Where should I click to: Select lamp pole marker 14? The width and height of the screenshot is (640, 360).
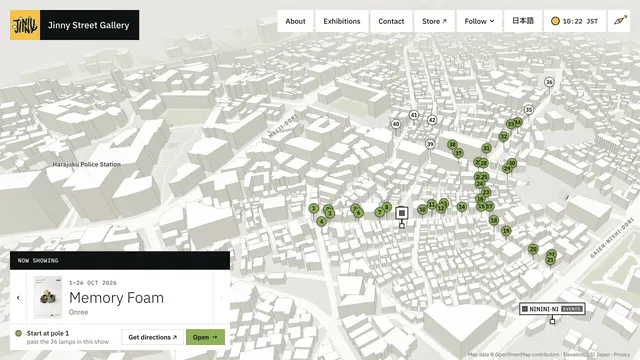pos(462,207)
